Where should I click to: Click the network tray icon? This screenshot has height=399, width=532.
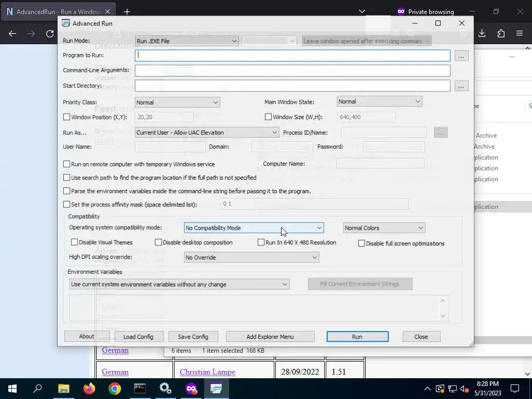coord(453,389)
